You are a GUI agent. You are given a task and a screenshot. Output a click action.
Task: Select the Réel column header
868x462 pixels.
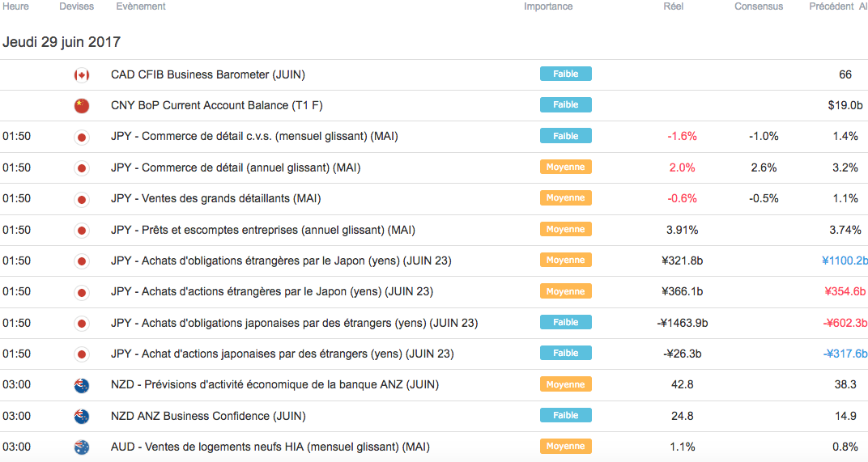[673, 6]
